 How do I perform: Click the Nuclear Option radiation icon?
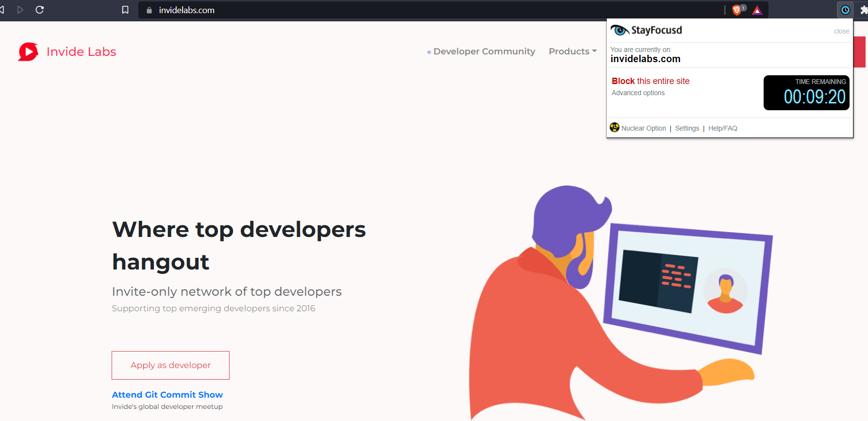coord(615,127)
